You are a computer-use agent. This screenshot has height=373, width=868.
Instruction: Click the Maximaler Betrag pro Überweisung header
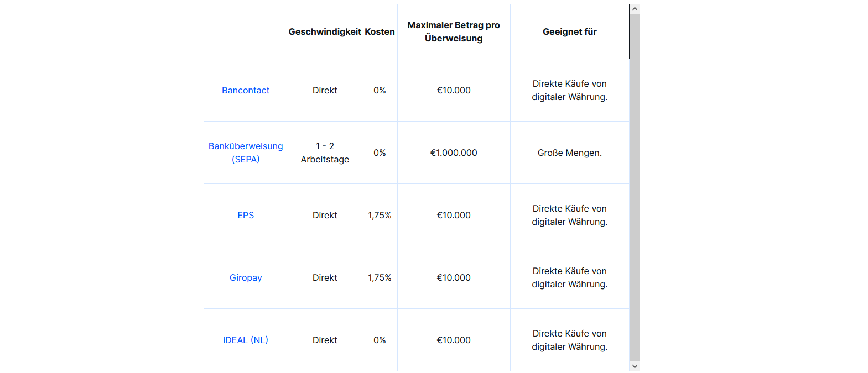(454, 31)
